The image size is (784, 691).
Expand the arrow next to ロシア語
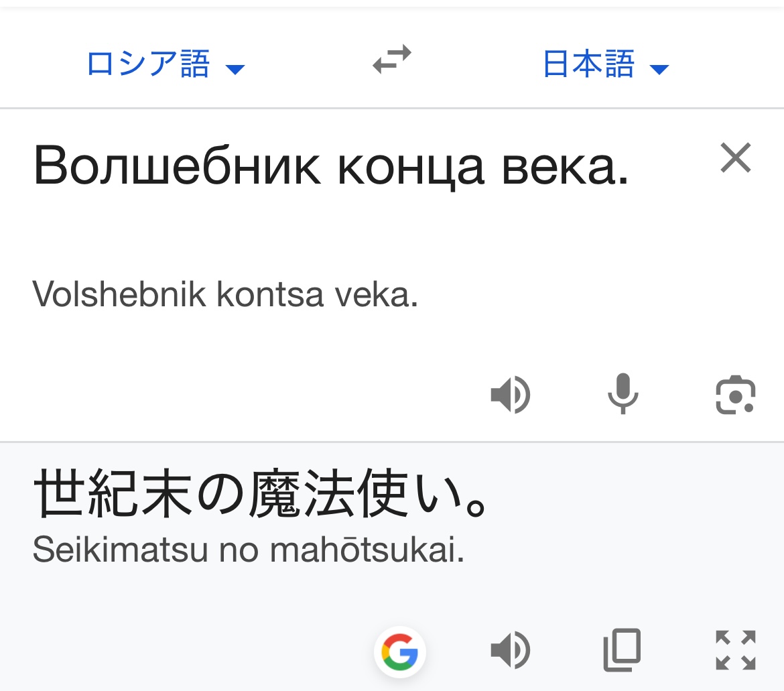pos(235,69)
